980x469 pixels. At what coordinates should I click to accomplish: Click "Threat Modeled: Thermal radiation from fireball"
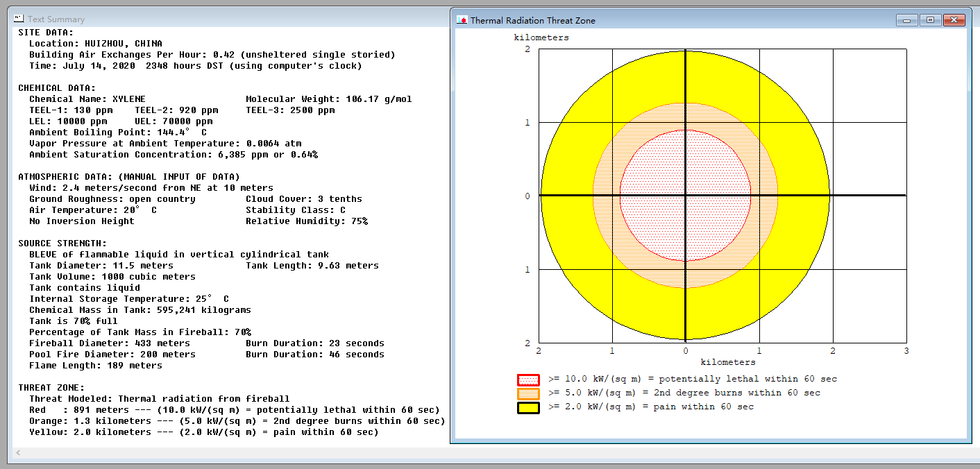click(160, 399)
